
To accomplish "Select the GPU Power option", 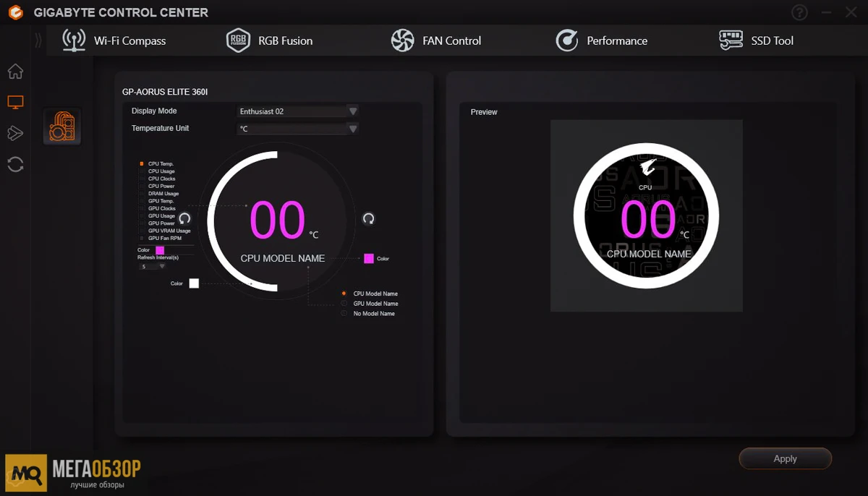I will click(157, 223).
